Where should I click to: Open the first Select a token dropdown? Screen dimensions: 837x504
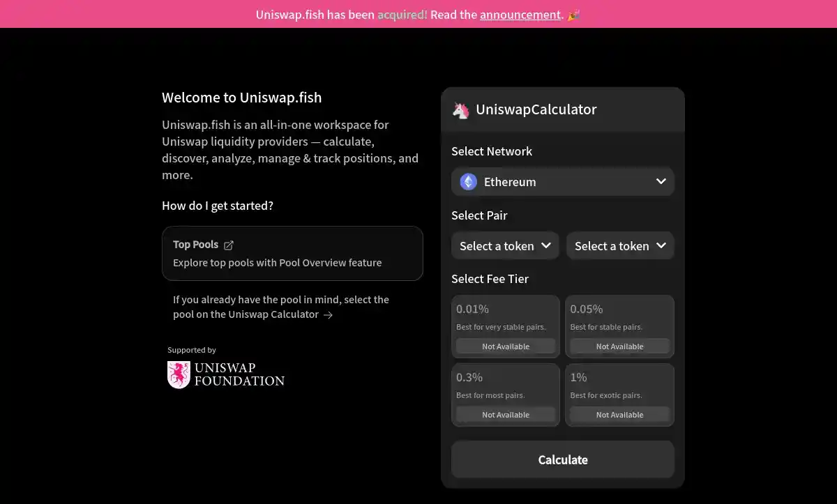(504, 245)
